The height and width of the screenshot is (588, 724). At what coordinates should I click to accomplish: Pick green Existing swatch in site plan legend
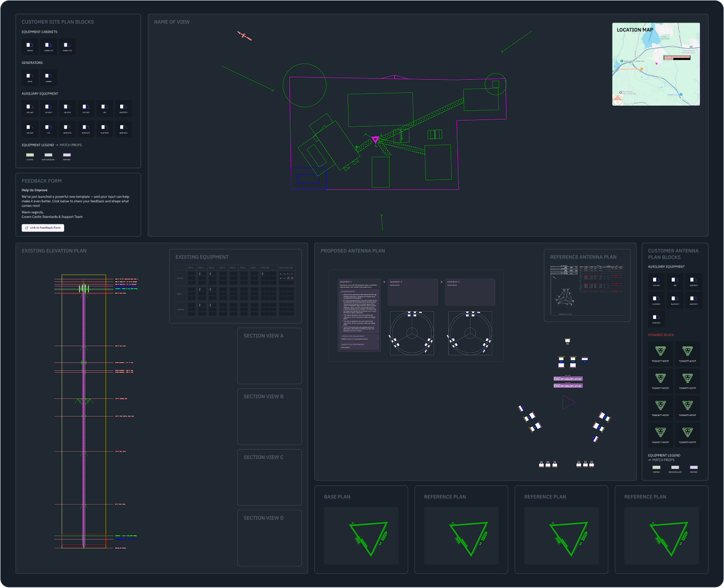[30, 155]
